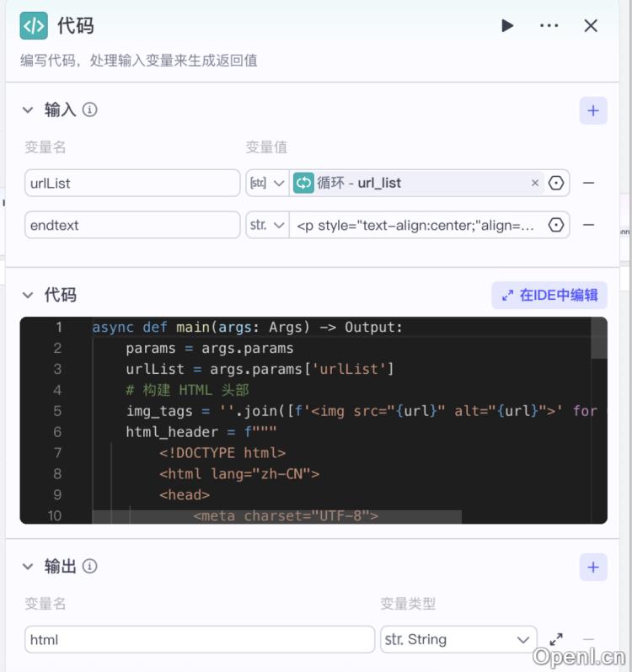This screenshot has width=632, height=672.
Task: Click the 变量值 column header
Action: pyautogui.click(x=266, y=147)
